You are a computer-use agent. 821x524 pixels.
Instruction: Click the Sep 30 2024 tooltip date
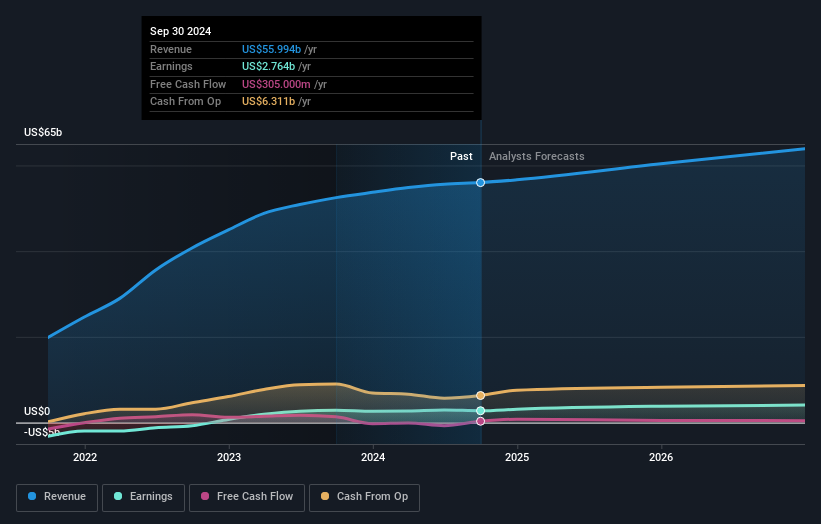181,31
